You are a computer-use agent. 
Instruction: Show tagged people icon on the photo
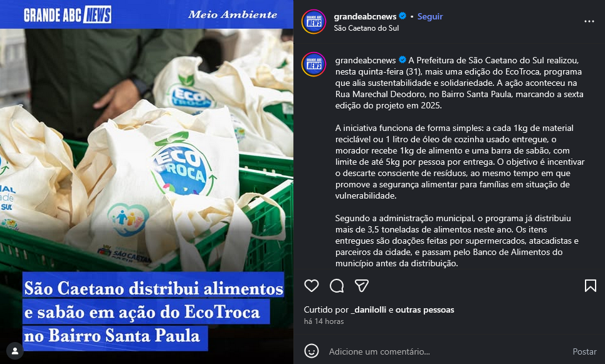pos(15,351)
